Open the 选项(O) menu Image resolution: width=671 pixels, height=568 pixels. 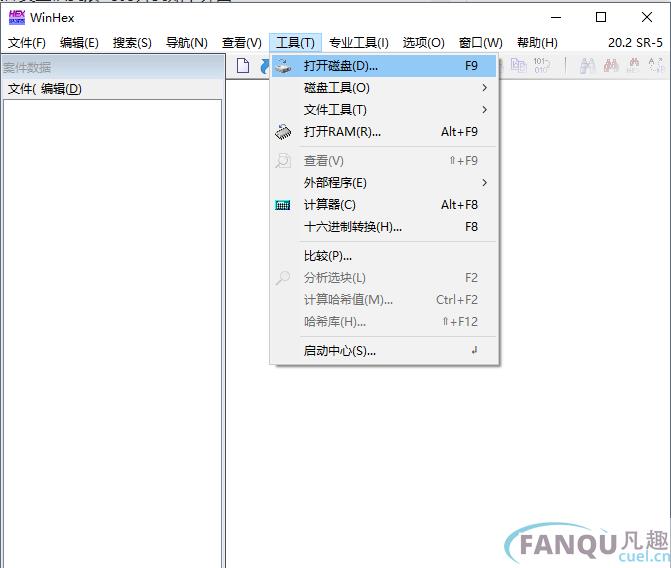pyautogui.click(x=423, y=43)
